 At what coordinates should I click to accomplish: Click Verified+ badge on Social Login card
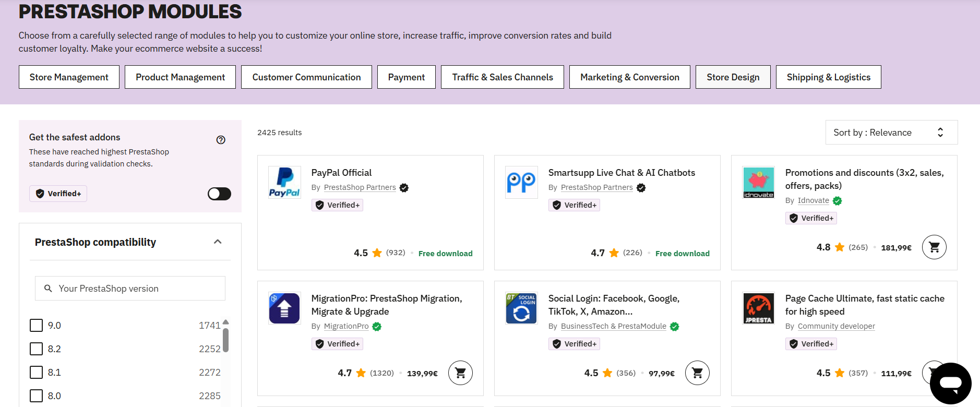tap(574, 344)
